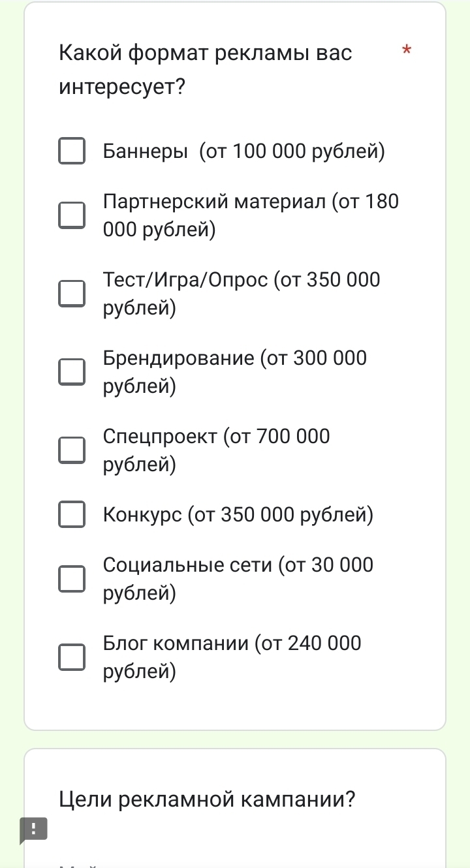Viewport: 470px width, 868px height.
Task: Enable the Тест/Игра/Опрос checkbox
Action: coord(72,294)
